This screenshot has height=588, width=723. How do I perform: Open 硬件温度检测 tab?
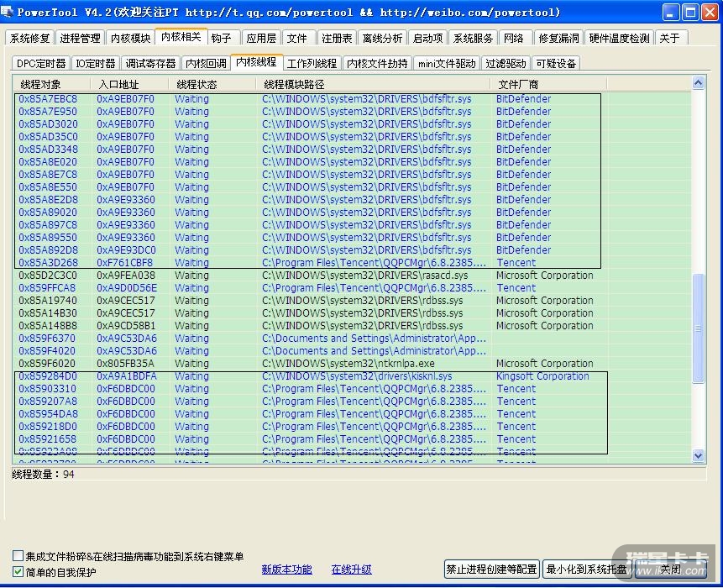(619, 39)
